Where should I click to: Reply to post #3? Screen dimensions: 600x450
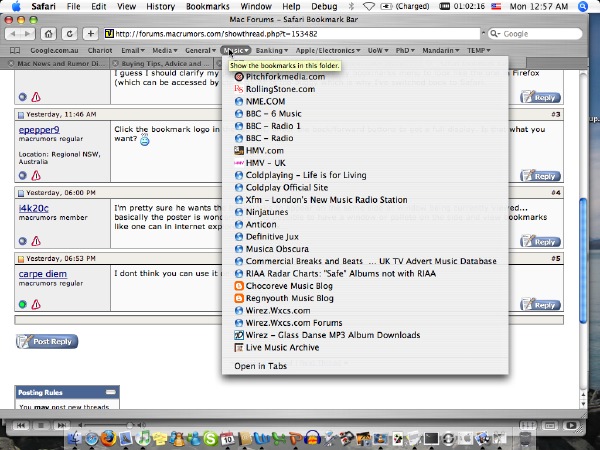click(x=541, y=176)
